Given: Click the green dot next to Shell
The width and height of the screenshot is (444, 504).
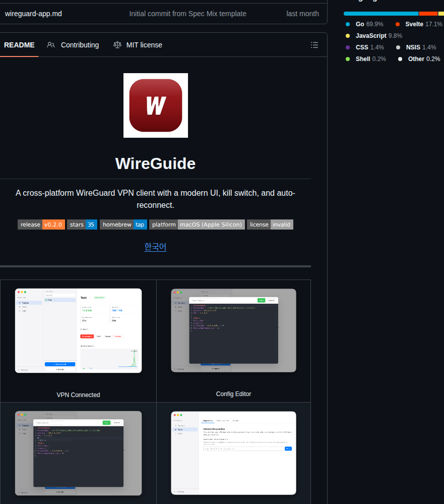Looking at the screenshot, I should [348, 59].
